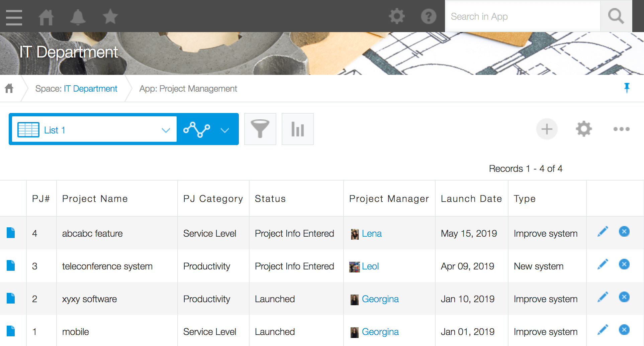Click the filter funnel icon
The height and width of the screenshot is (346, 644).
click(260, 129)
